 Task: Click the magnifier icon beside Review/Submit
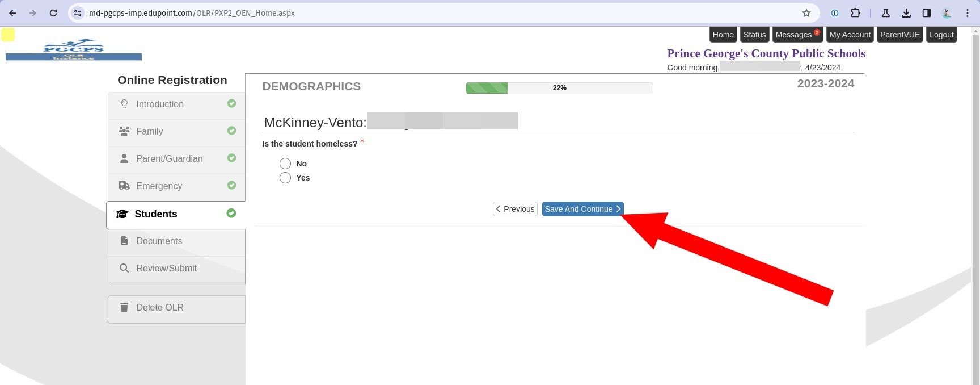(124, 268)
